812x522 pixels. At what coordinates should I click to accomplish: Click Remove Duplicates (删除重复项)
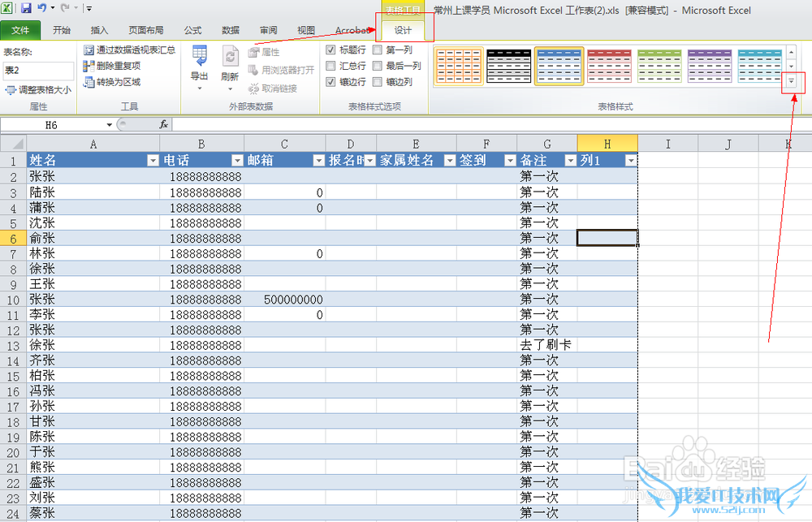tap(112, 66)
